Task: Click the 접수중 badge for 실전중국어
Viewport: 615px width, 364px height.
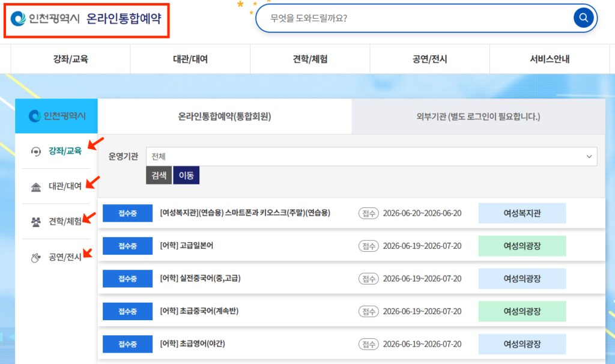Action: point(127,279)
